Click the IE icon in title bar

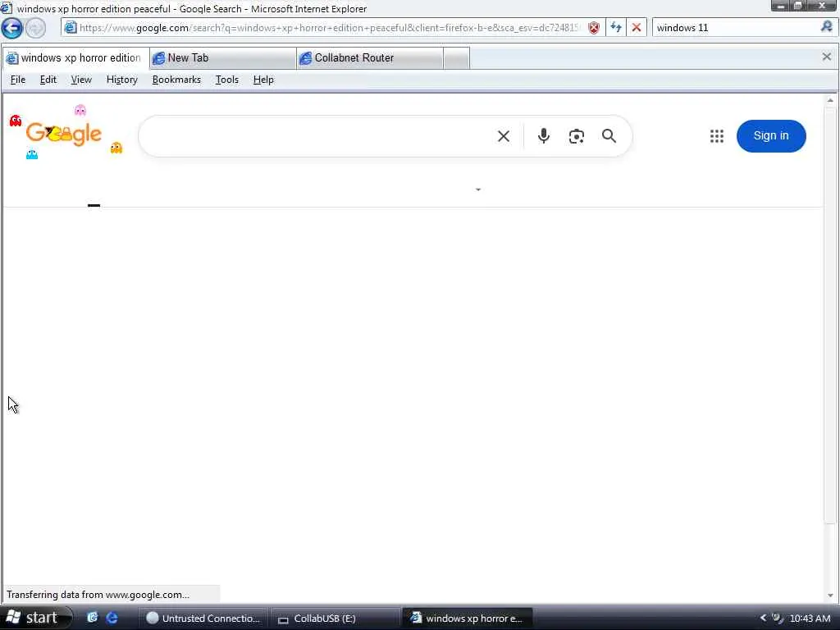click(x=7, y=8)
